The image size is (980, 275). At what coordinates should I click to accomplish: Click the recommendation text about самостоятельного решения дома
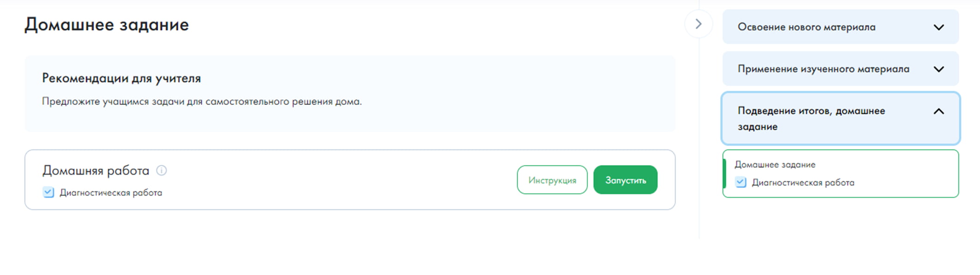coord(202,102)
